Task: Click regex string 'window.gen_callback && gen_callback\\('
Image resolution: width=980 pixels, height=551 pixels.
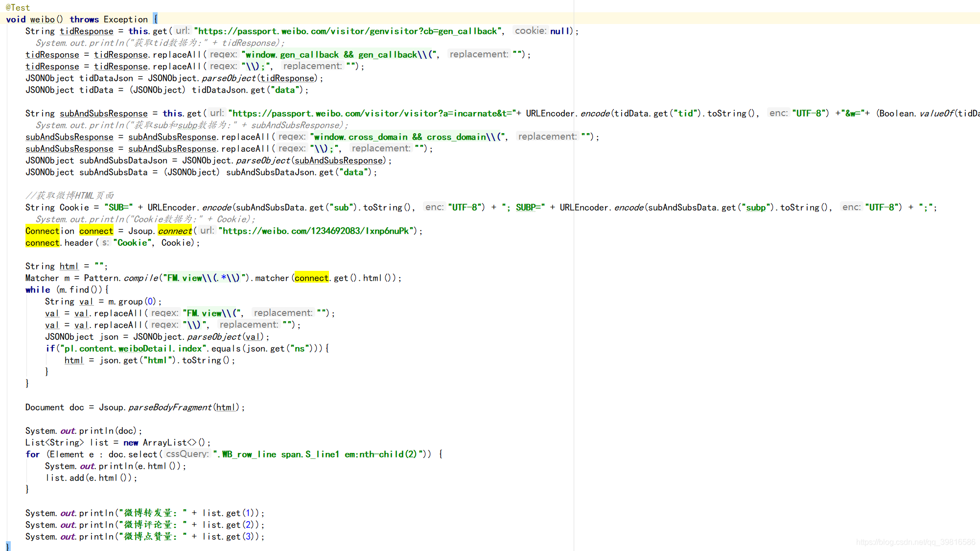Action: [340, 54]
